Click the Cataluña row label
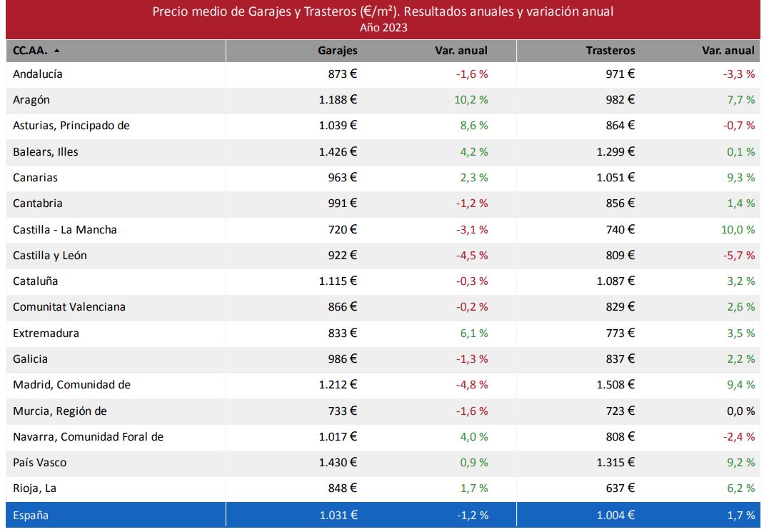This screenshot has width=774, height=532. [x=36, y=281]
